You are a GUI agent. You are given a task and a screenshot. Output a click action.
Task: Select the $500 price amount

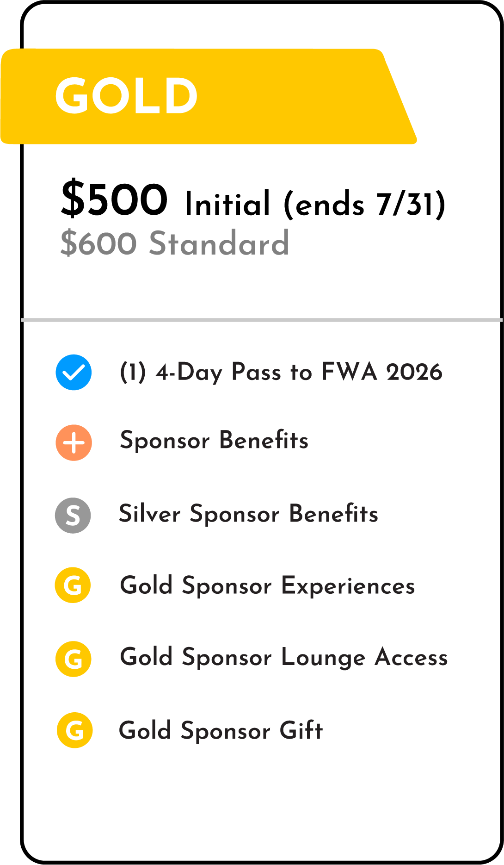pos(114,200)
